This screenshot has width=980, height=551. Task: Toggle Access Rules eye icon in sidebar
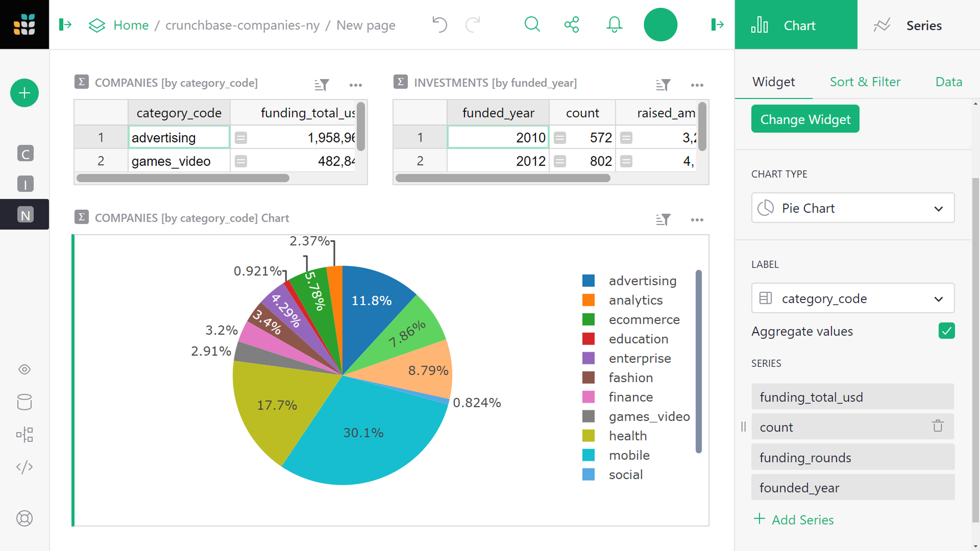(24, 369)
